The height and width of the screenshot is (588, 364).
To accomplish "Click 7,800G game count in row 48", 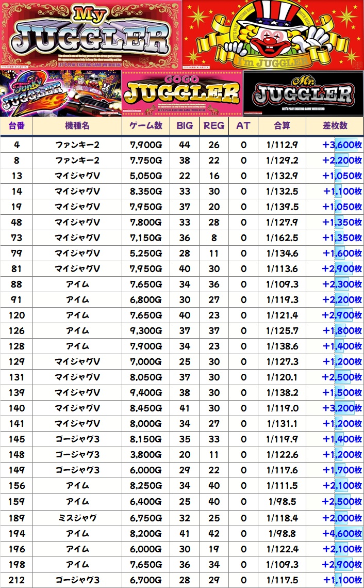I will pos(146,223).
